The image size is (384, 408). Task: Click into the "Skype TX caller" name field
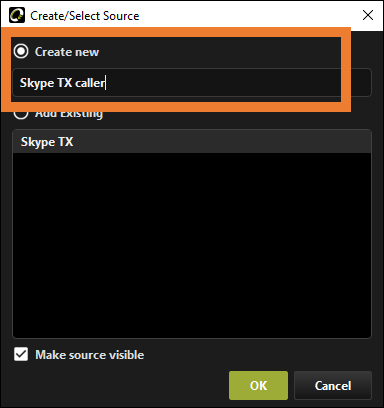(x=192, y=83)
